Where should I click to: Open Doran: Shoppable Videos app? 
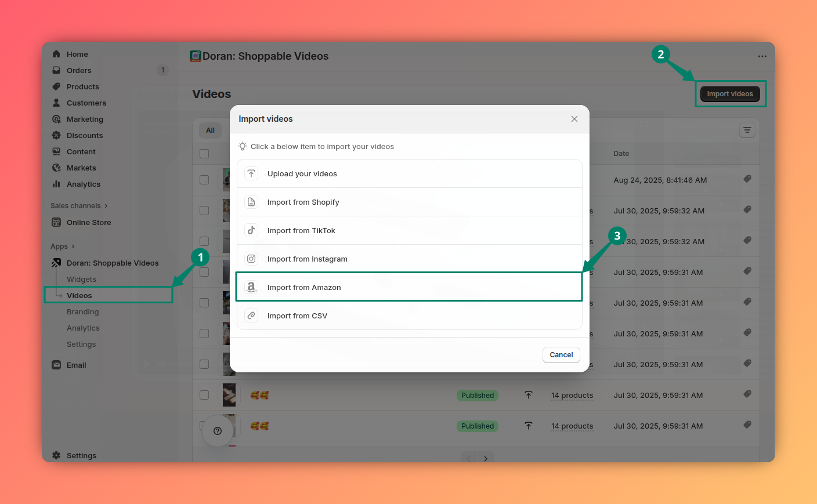[113, 263]
